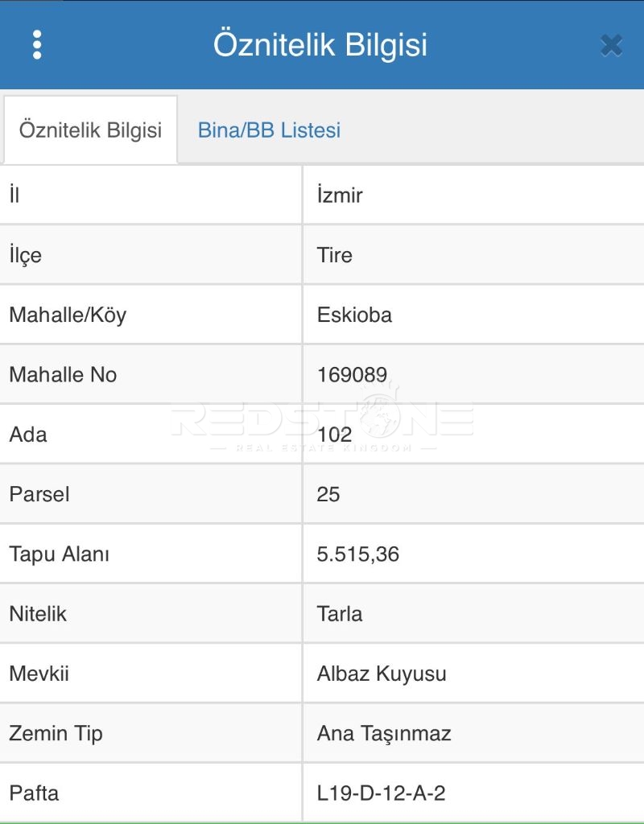This screenshot has width=644, height=824.
Task: Select the Pafta value L19-D-12-A-2
Action: point(381,793)
